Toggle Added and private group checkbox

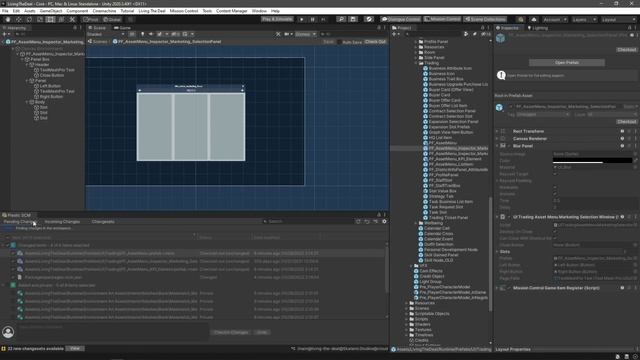7,285
